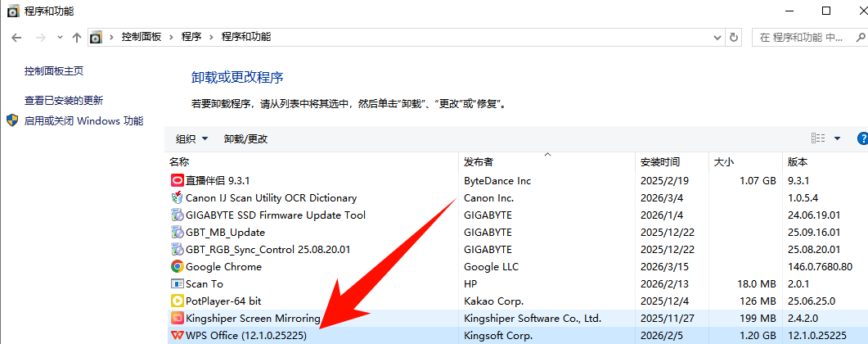The image size is (868, 344).
Task: Select the Kingshiper Screen Mirroring row name
Action: click(253, 318)
